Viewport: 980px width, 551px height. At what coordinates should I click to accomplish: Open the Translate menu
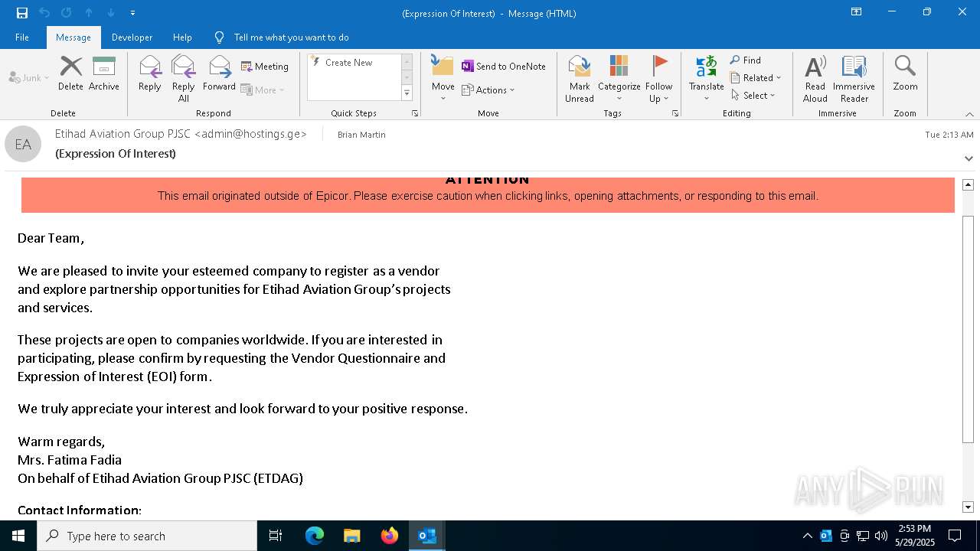coord(706,79)
